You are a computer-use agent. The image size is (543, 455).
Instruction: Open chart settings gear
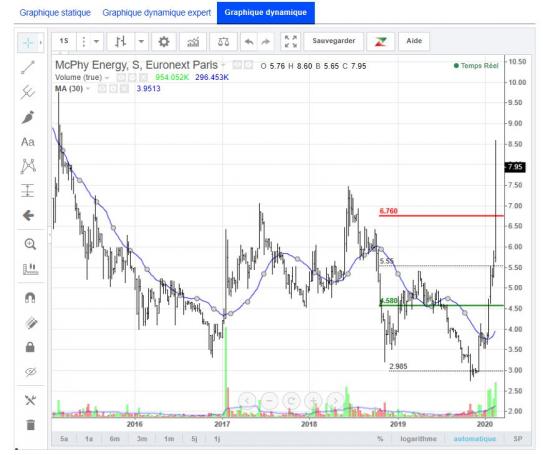(164, 42)
